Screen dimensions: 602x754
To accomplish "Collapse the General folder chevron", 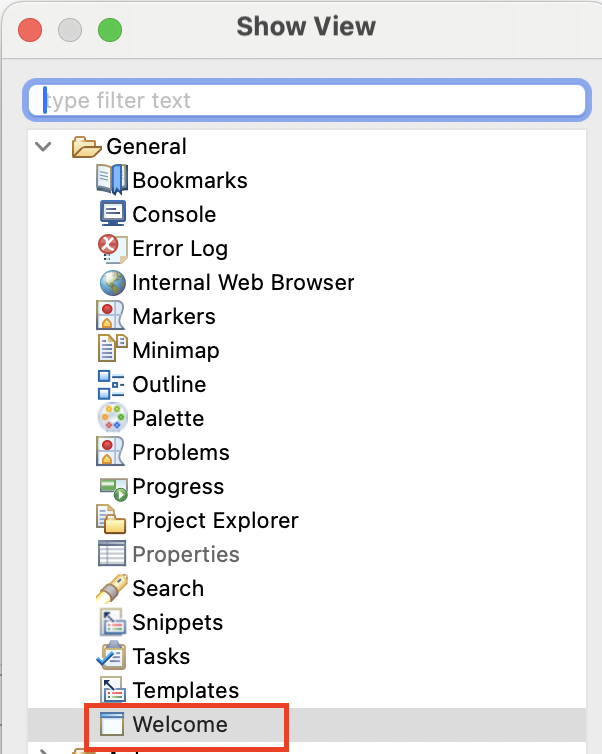I will pos(43,146).
